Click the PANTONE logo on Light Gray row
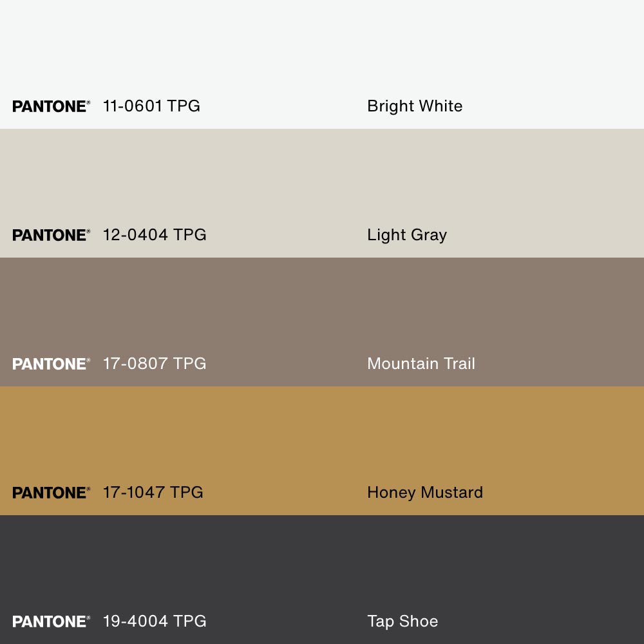Viewport: 644px width, 644px height. click(52, 235)
